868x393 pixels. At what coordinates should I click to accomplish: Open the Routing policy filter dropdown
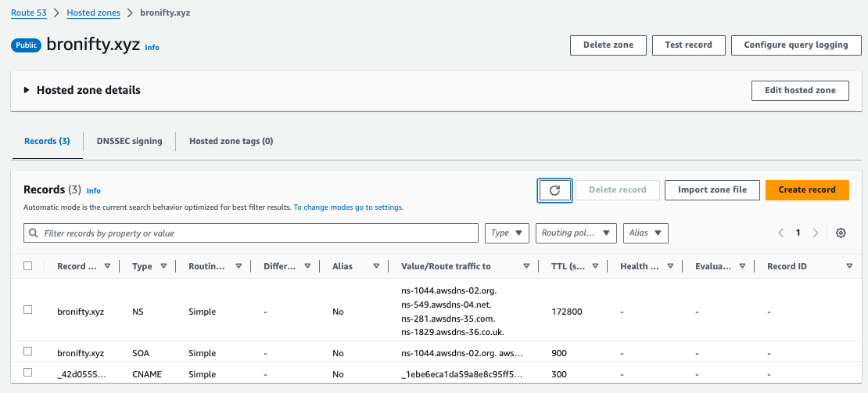[576, 233]
